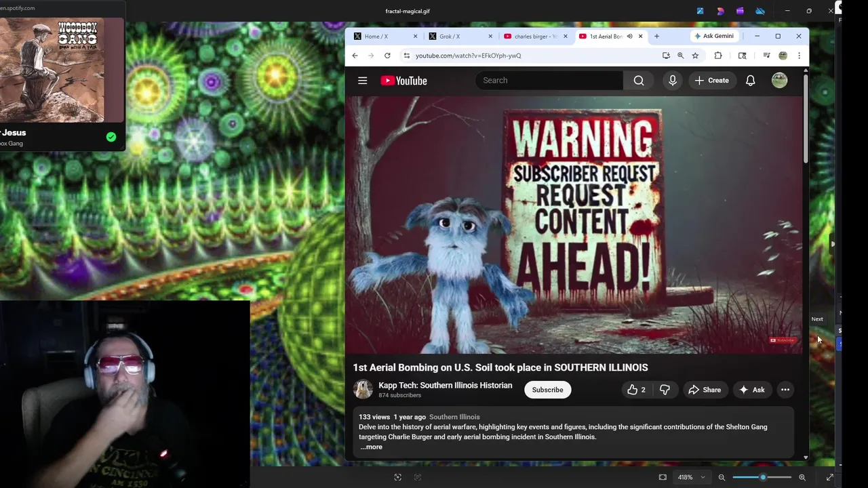Zoom out in the image viewer
The image size is (868, 488).
click(x=722, y=477)
